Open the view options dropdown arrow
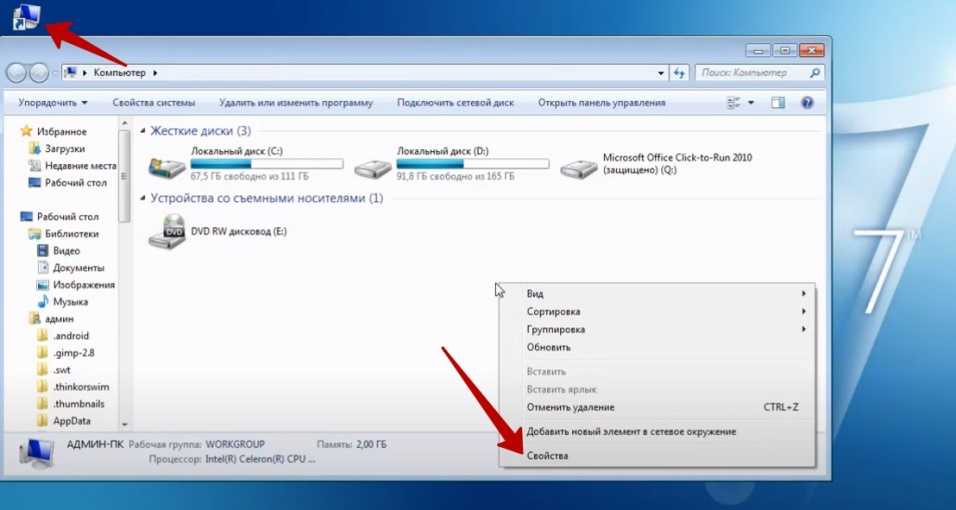This screenshot has height=510, width=956. 751,102
